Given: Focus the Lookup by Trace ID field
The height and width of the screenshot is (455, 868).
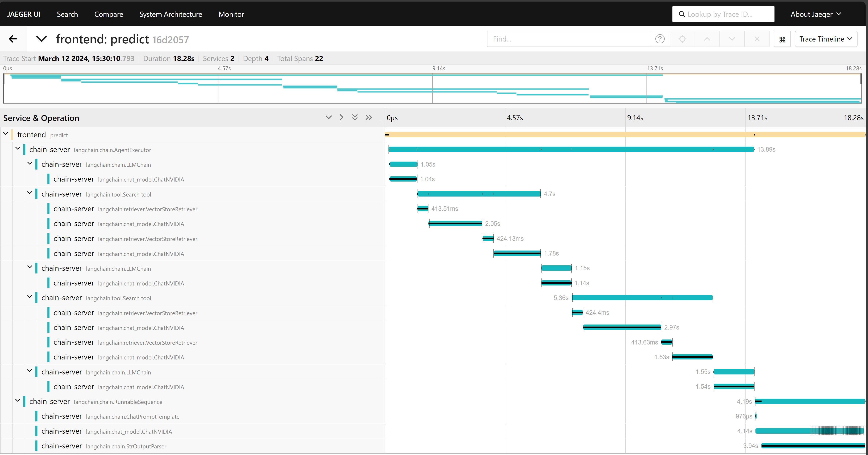Looking at the screenshot, I should point(723,14).
